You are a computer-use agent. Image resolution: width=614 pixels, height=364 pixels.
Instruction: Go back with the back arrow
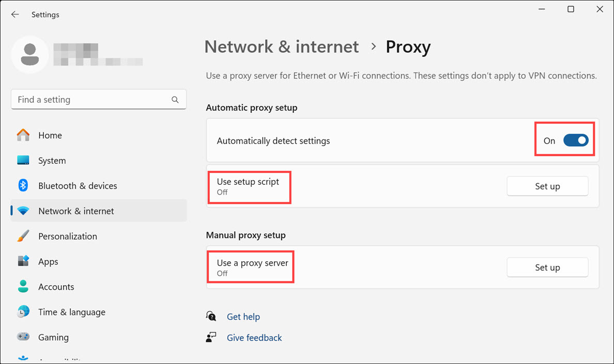click(x=15, y=14)
